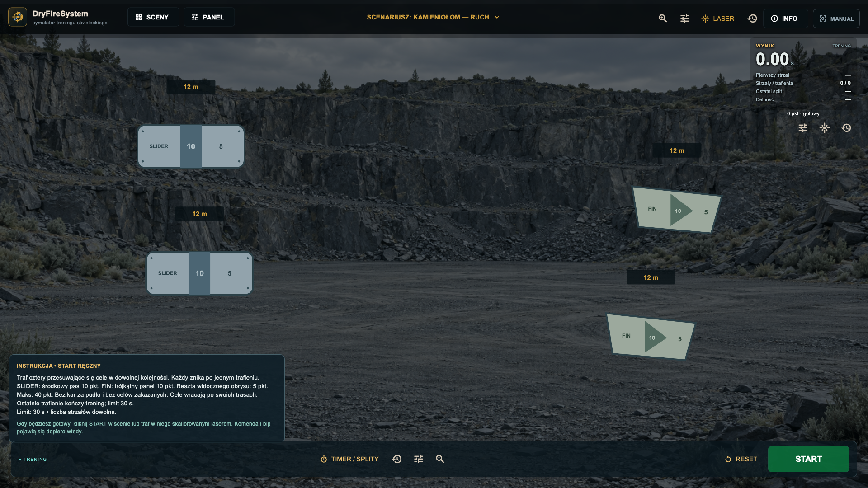
Task: Toggle the LASER mode in top bar
Action: [718, 19]
